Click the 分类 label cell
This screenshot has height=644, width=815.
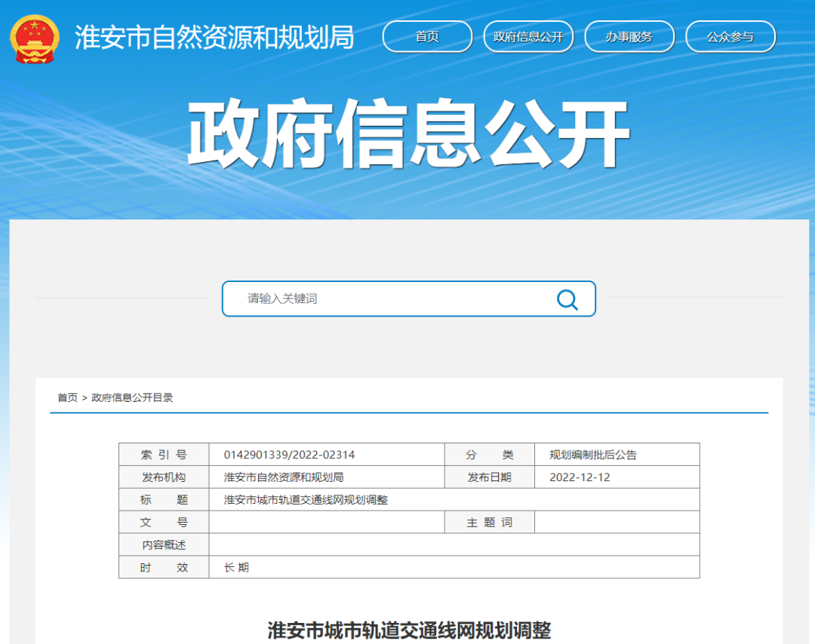490,455
